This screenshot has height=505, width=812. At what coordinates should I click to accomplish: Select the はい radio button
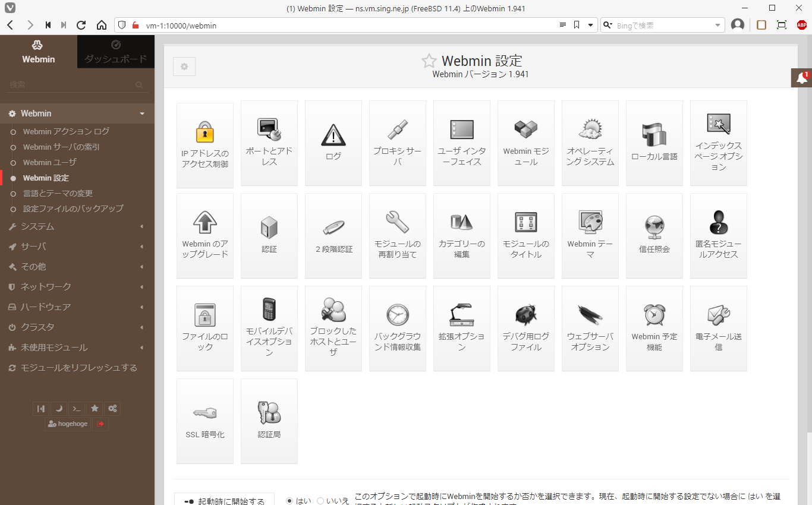pyautogui.click(x=290, y=501)
